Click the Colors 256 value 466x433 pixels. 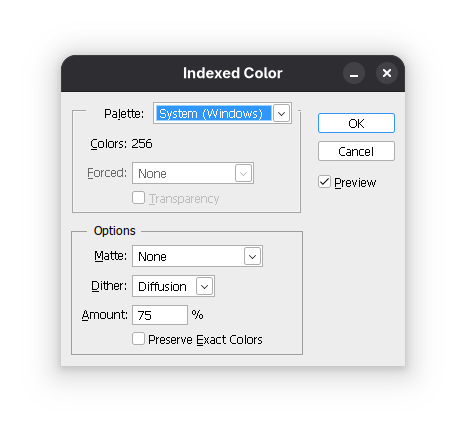point(142,144)
